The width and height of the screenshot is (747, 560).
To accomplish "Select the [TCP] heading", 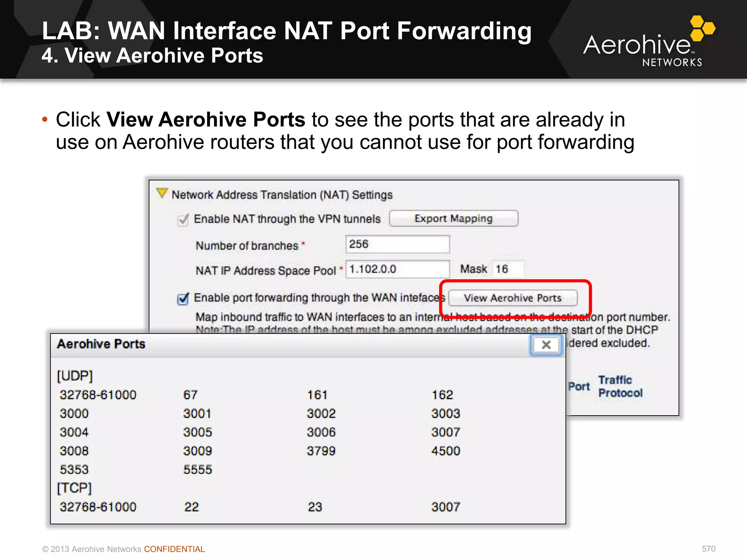I will 74,487.
